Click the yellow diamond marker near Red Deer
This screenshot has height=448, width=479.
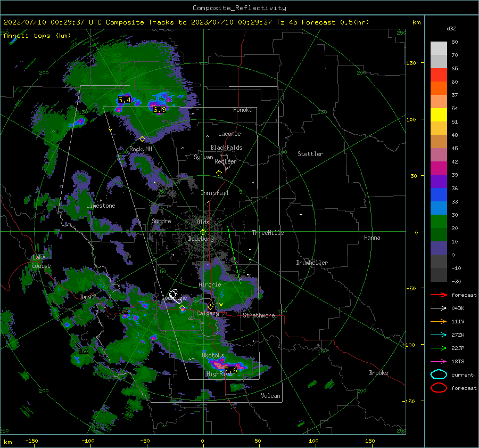point(219,173)
